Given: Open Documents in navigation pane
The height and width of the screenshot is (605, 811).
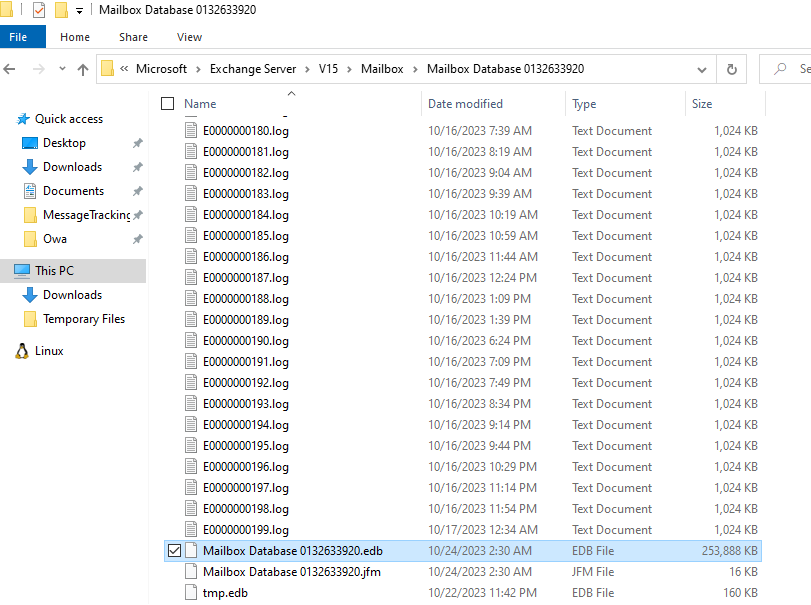Looking at the screenshot, I should [x=73, y=191].
